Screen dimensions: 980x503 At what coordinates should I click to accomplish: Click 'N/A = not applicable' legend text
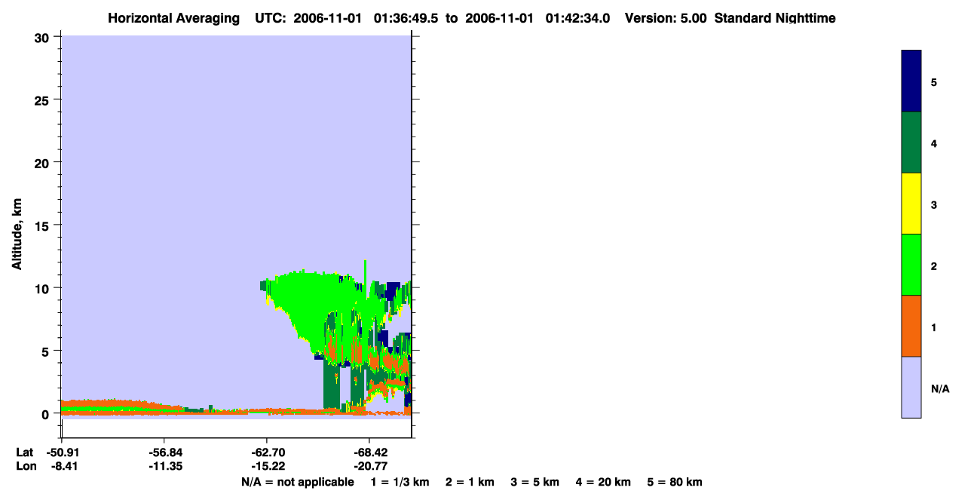[x=297, y=482]
